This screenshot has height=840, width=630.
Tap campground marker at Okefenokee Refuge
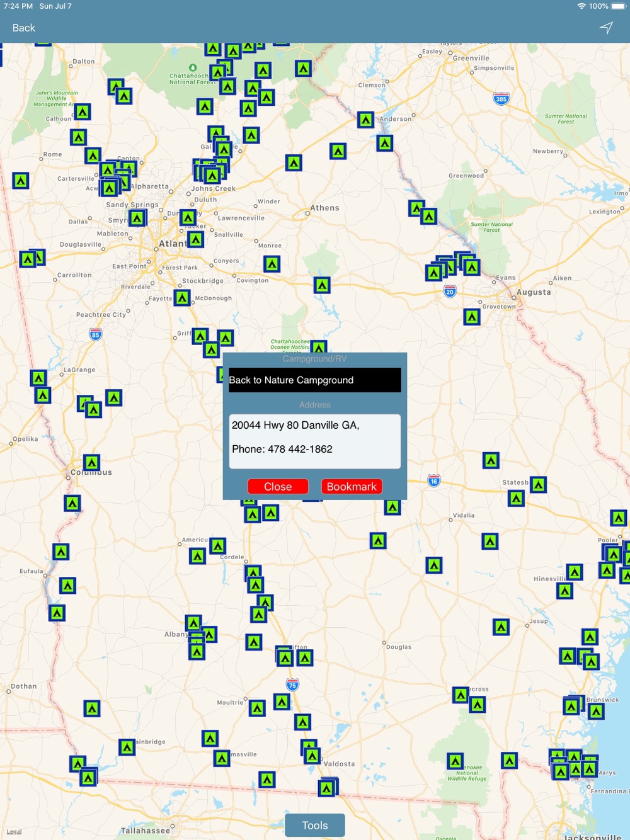(x=455, y=761)
